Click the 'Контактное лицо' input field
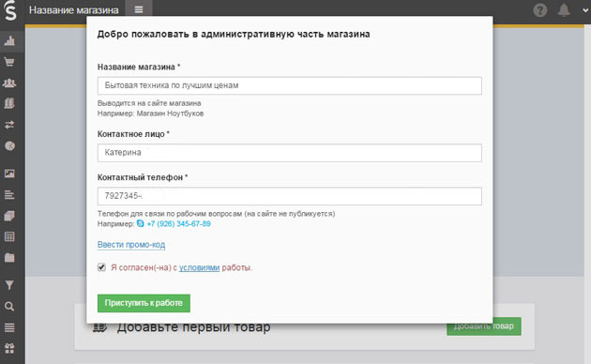Image resolution: width=591 pixels, height=364 pixels. pos(290,153)
